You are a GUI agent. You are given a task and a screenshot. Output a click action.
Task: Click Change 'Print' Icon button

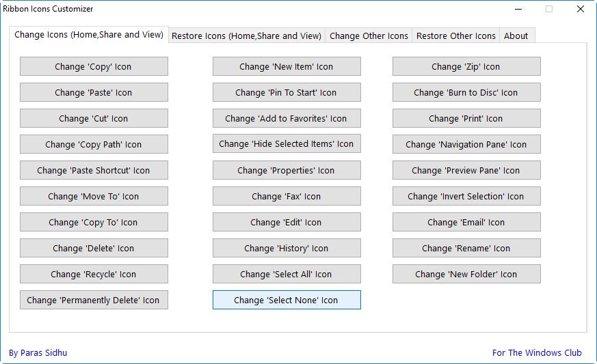(x=466, y=118)
